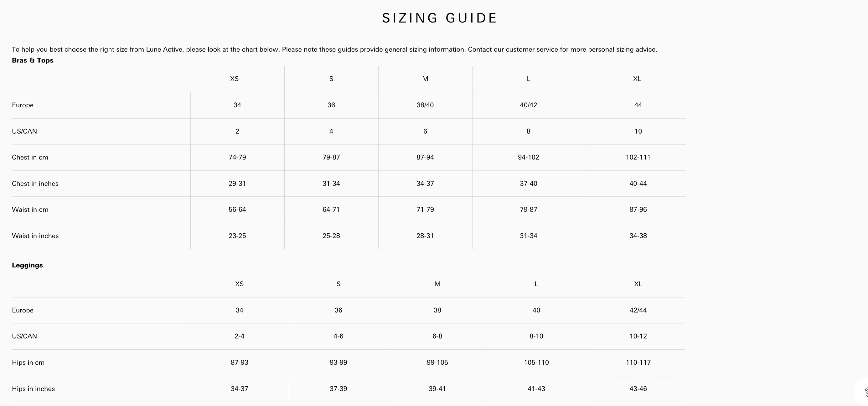
Task: Select the 102-111 chest measurement cell
Action: click(x=638, y=157)
